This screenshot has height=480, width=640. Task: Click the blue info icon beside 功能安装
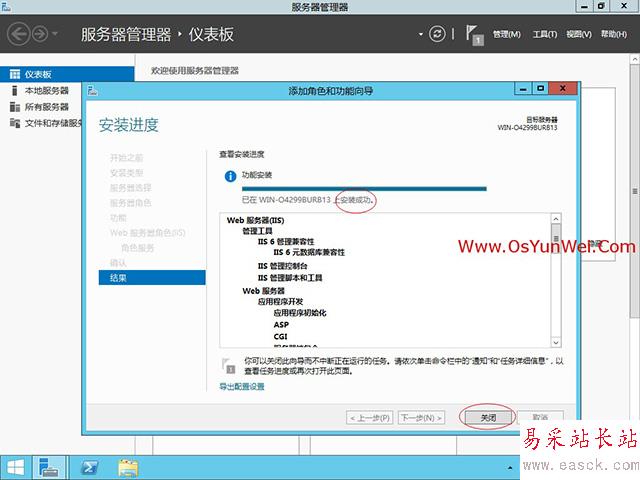click(x=230, y=176)
